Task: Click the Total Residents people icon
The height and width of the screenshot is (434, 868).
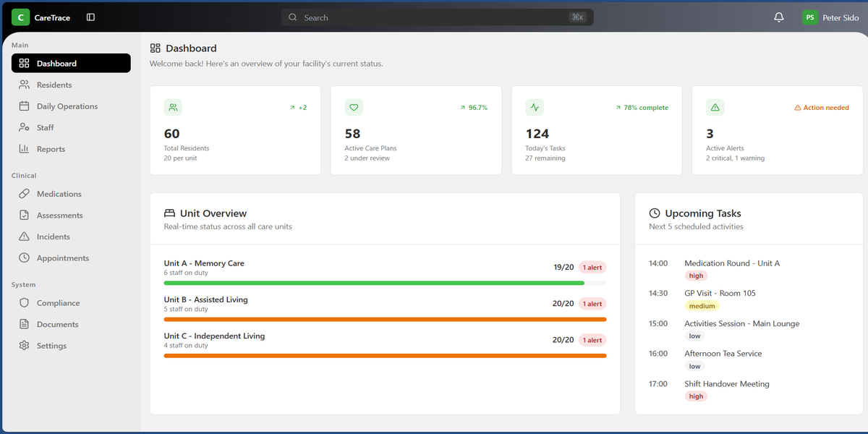Action: [173, 107]
